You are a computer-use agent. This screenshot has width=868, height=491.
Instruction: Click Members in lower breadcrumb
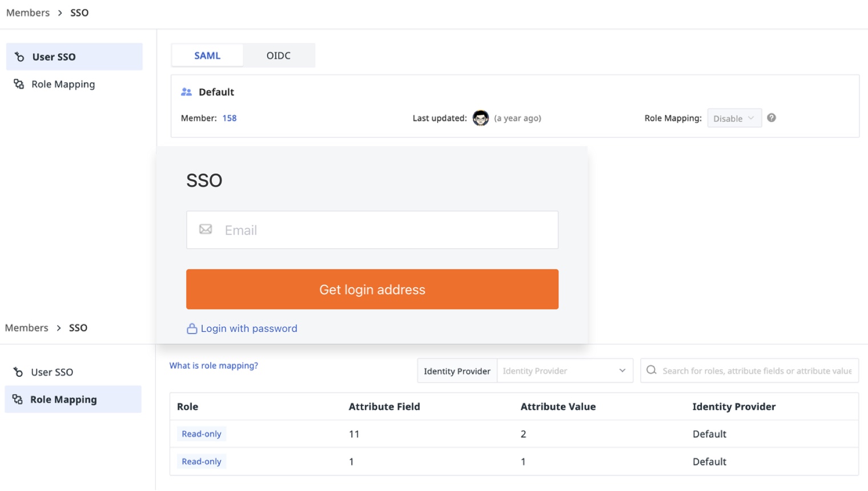click(x=27, y=328)
